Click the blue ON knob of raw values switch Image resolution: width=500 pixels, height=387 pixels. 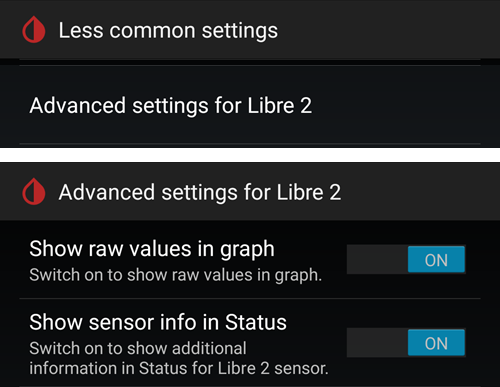coord(436,259)
